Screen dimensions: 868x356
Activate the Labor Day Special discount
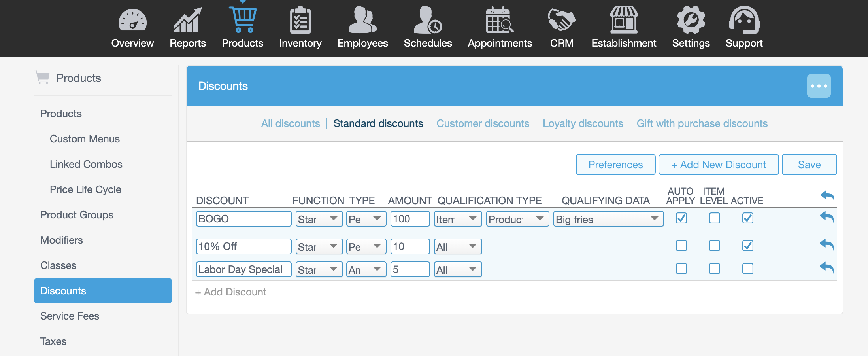click(x=747, y=269)
